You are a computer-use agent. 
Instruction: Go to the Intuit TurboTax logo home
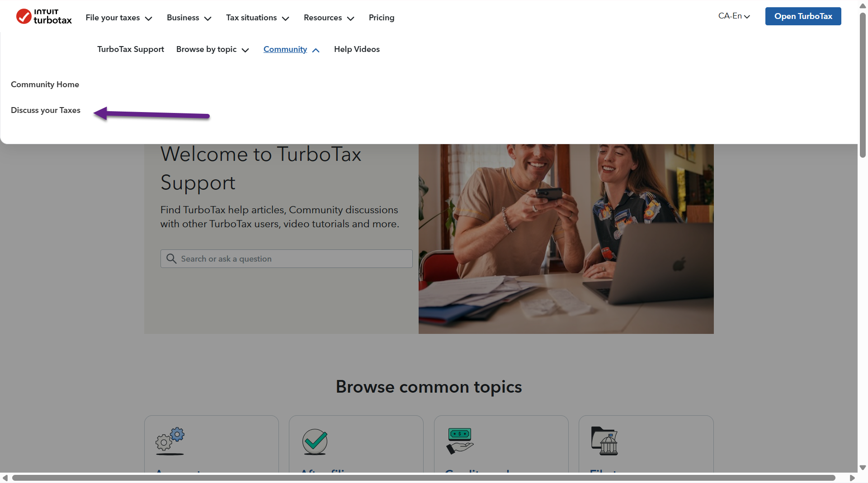coord(44,17)
